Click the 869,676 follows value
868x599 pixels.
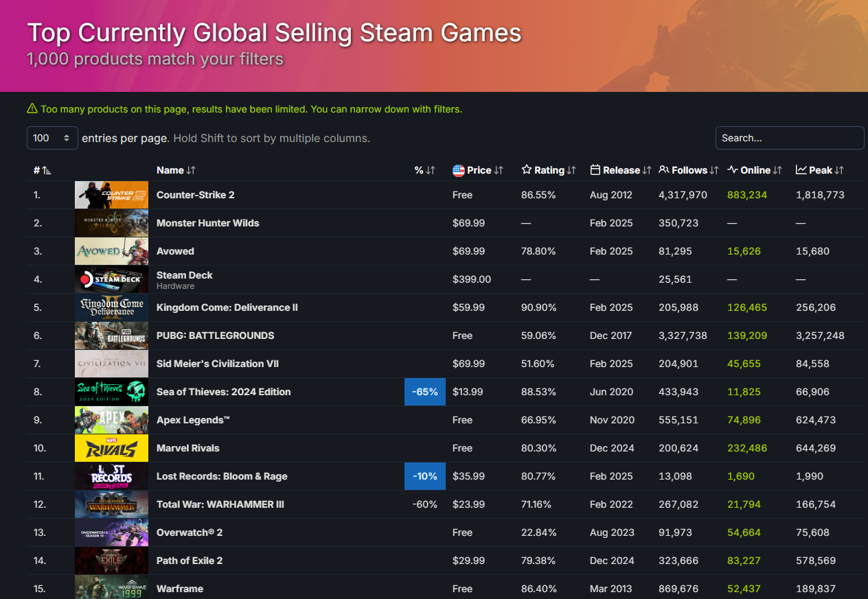click(678, 589)
